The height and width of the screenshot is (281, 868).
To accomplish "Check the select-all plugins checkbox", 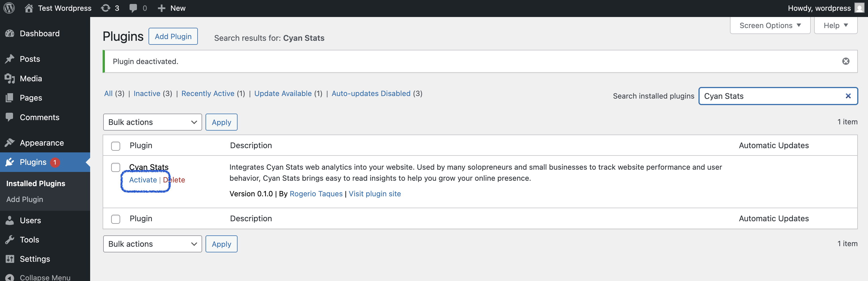I will pos(116,146).
